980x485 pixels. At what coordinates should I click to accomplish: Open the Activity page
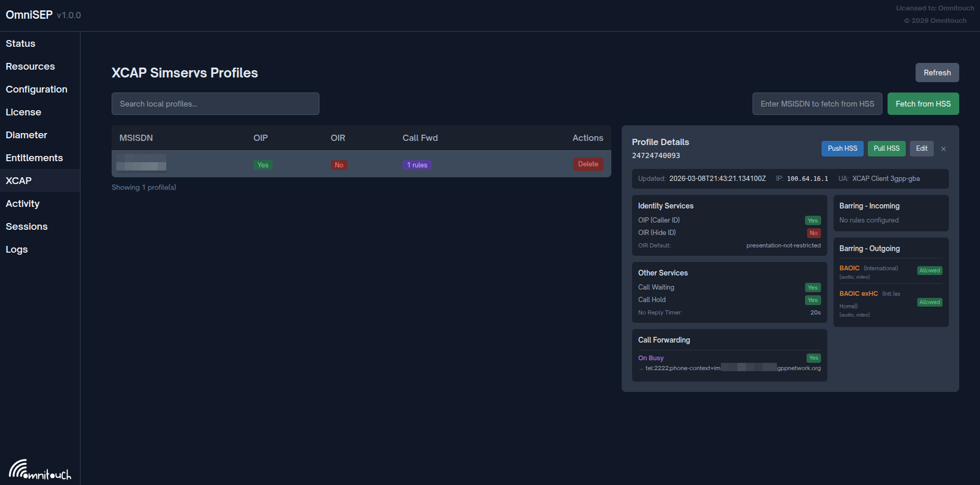pos(22,203)
